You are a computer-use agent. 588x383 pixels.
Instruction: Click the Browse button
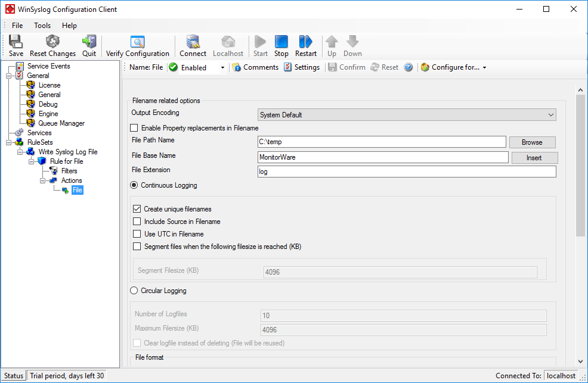click(x=531, y=142)
